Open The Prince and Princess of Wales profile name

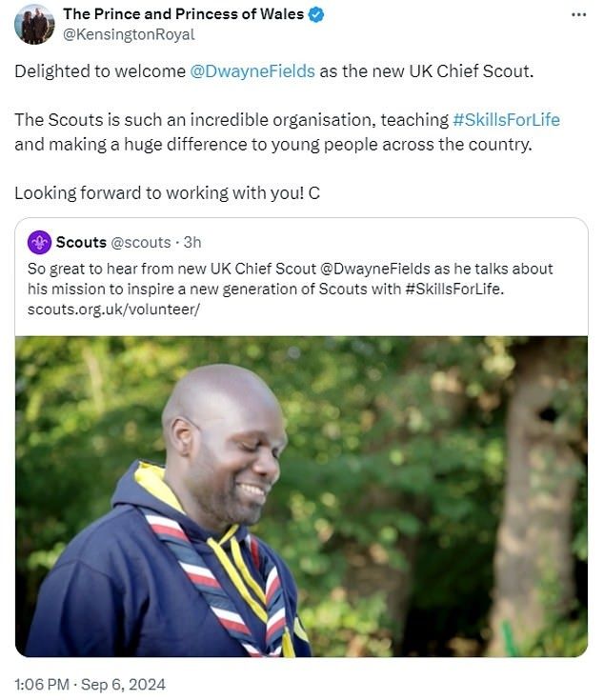pyautogui.click(x=183, y=14)
